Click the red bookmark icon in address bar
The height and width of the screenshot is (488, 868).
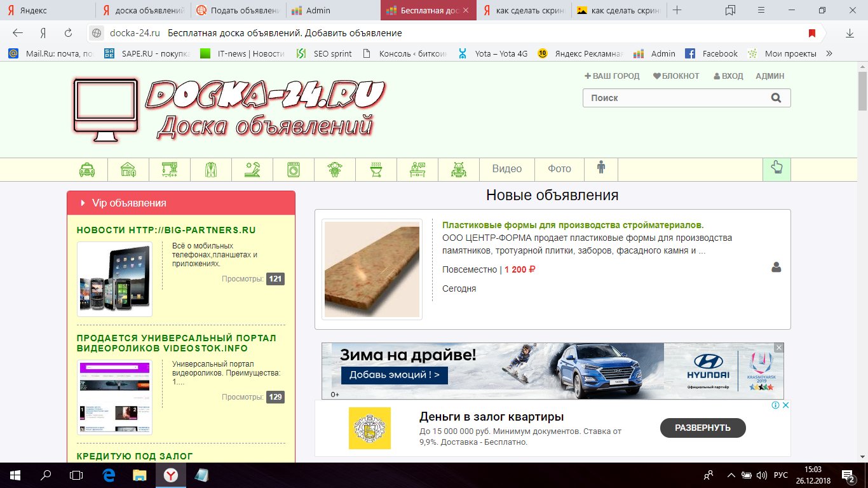click(x=811, y=33)
